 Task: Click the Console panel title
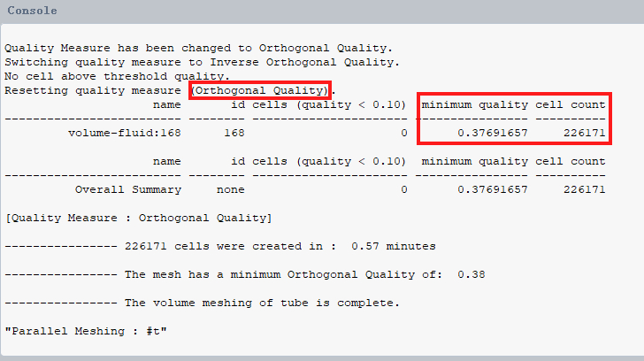32,11
